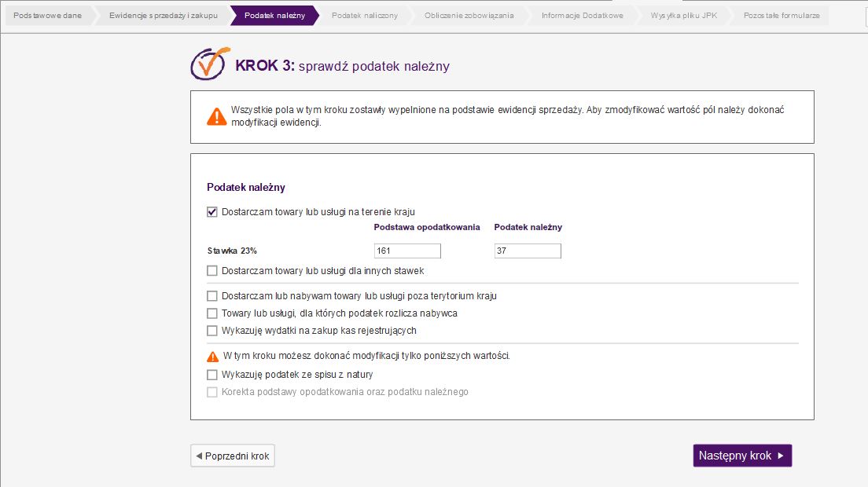Enable Dostarczam towary lub usługi dla innych stawek
Image resolution: width=868 pixels, height=487 pixels.
click(x=212, y=271)
